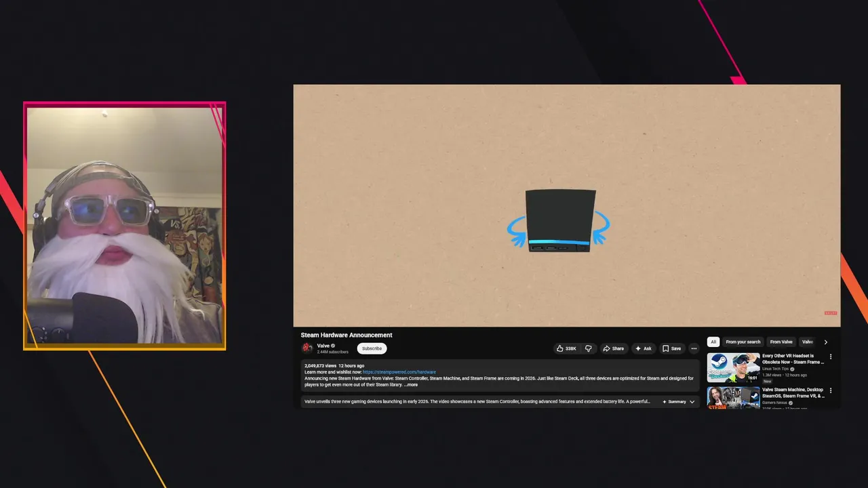
Task: Click the thumbs-down dislike icon
Action: tap(588, 348)
